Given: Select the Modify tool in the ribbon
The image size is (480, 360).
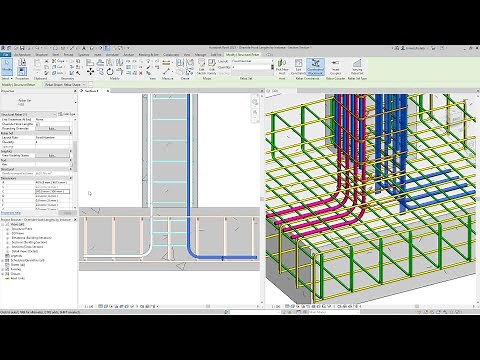Looking at the screenshot, I should 7,66.
